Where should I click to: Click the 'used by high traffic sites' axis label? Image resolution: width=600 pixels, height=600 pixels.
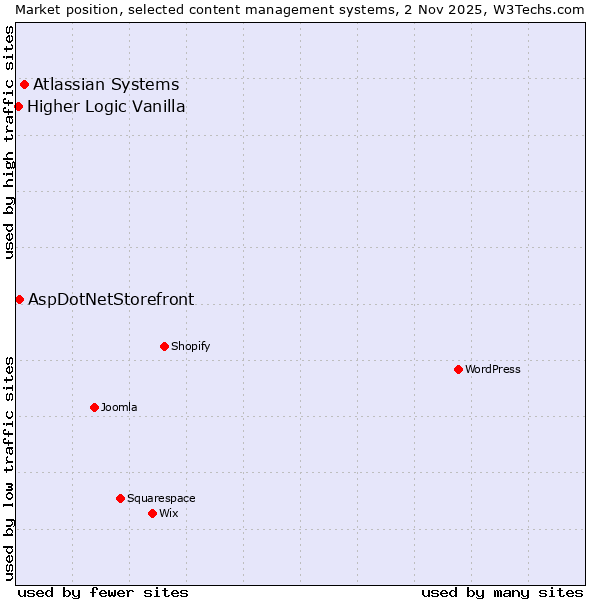9,142
